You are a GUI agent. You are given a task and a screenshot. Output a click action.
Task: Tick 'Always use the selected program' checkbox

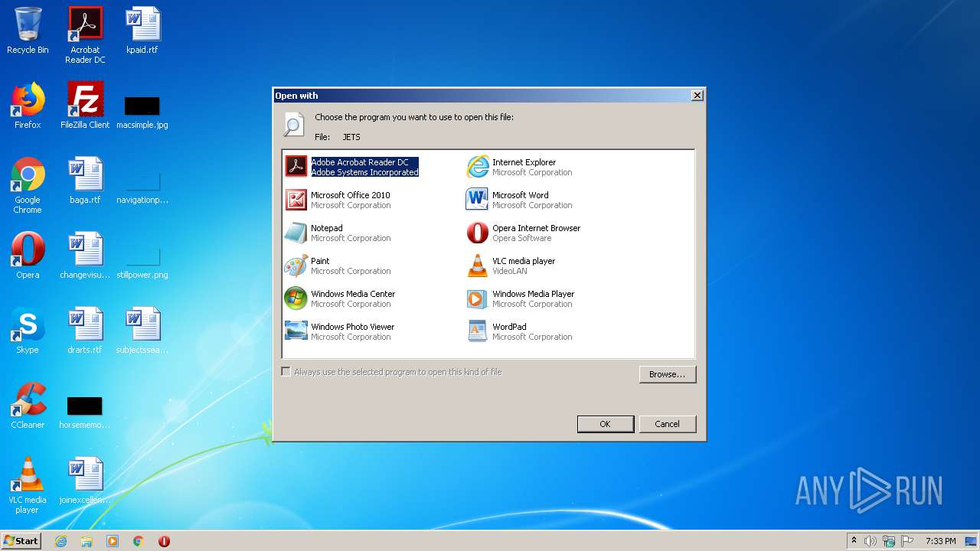(x=286, y=372)
